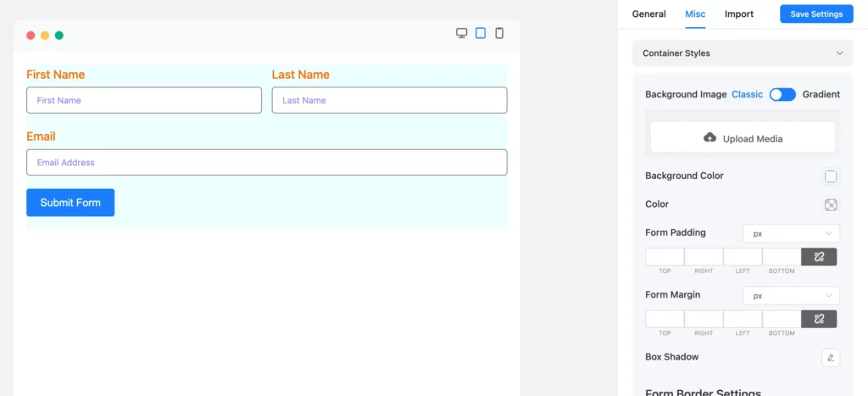Click Form Margin BOTTOM value field
Screen dimensions: 868x396
click(782, 319)
